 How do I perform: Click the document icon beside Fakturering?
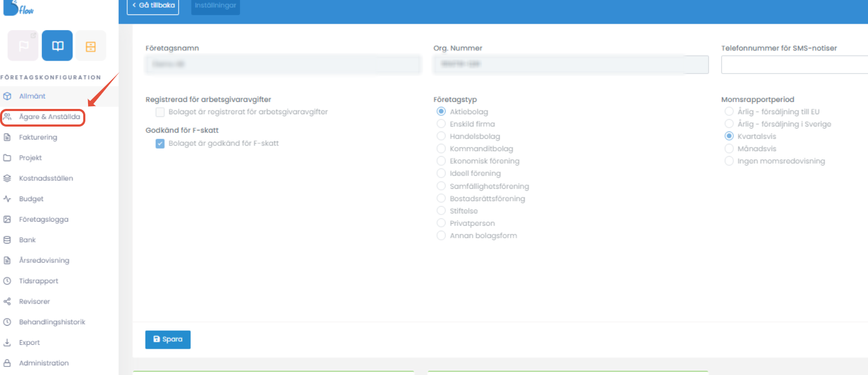8,137
